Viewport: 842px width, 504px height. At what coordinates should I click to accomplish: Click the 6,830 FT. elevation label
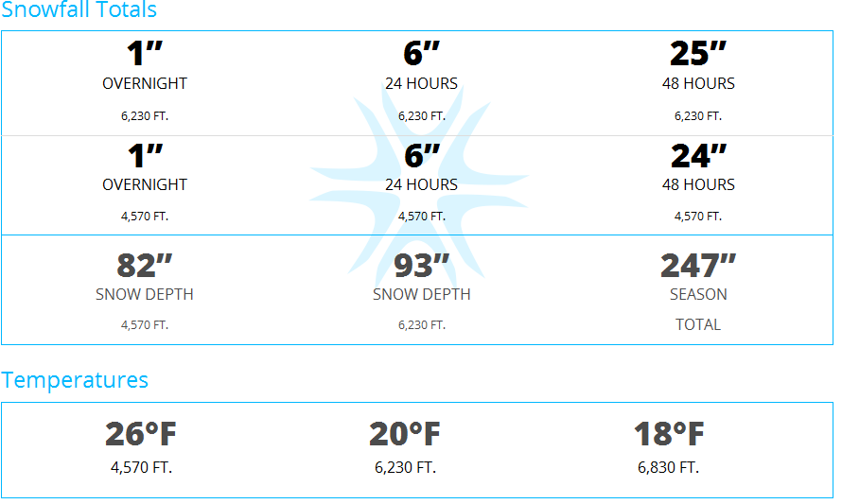669,467
